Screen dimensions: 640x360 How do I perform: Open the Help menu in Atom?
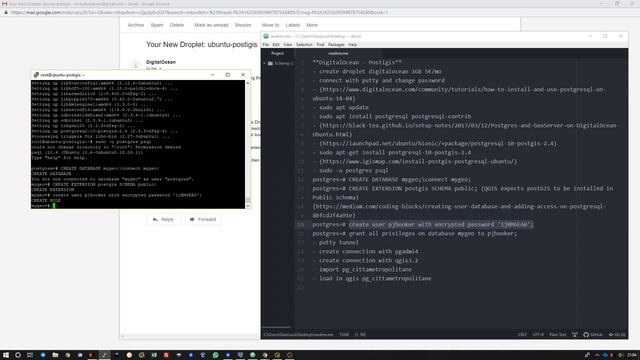coord(353,44)
